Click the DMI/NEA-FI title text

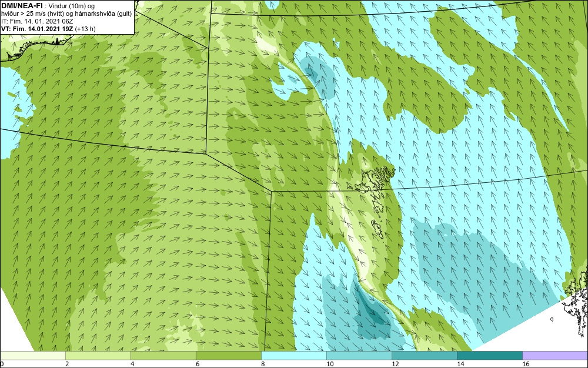(22, 5)
